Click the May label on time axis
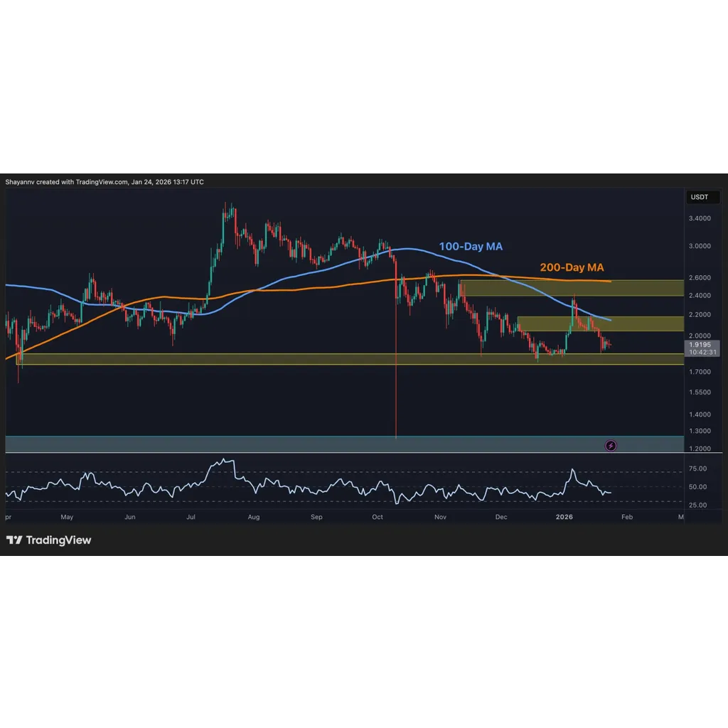 coord(67,517)
